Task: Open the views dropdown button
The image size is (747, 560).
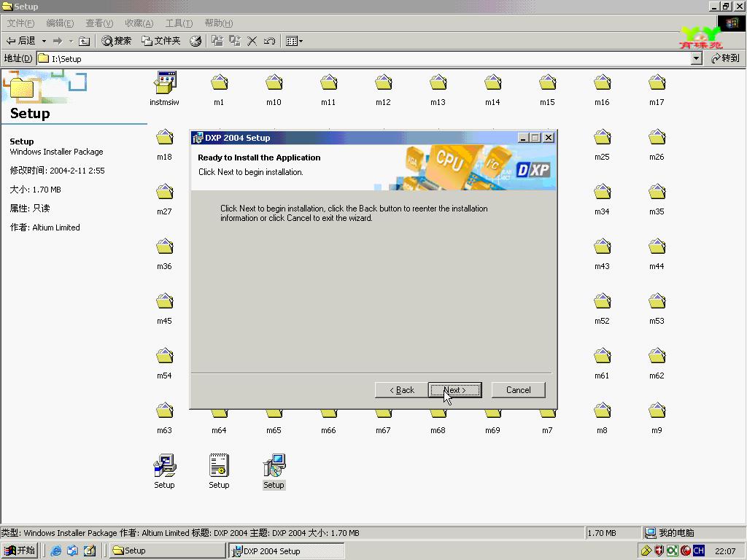Action: coord(294,41)
